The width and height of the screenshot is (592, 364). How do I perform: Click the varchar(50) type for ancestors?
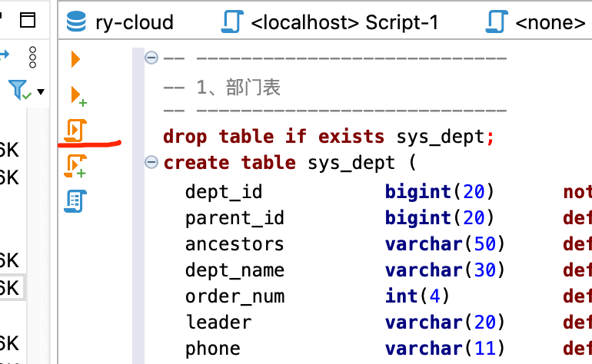pyautogui.click(x=444, y=244)
